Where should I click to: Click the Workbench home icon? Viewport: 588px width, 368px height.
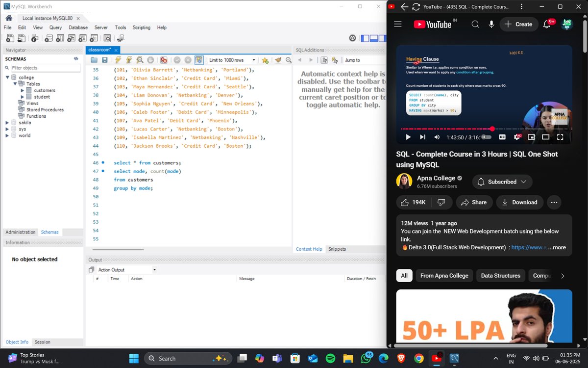[8, 18]
